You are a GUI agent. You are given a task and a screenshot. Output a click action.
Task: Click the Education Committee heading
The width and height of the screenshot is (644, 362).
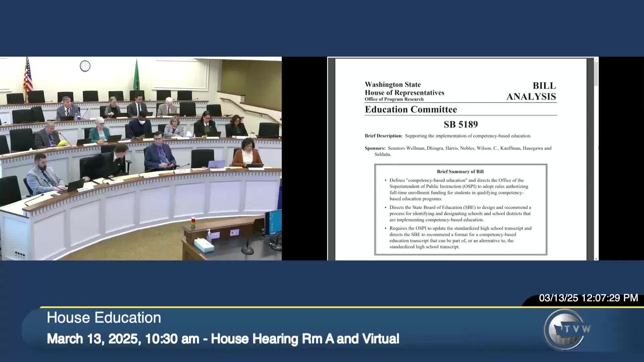[x=411, y=110]
